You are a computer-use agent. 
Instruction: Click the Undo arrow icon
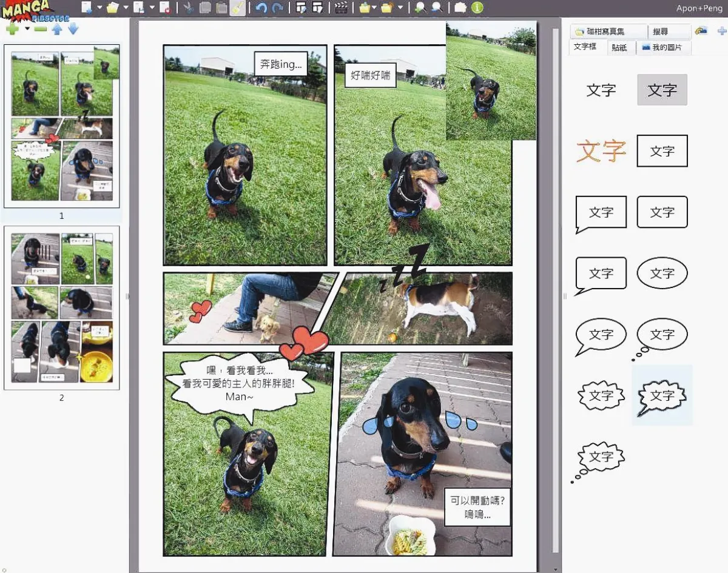pyautogui.click(x=261, y=8)
